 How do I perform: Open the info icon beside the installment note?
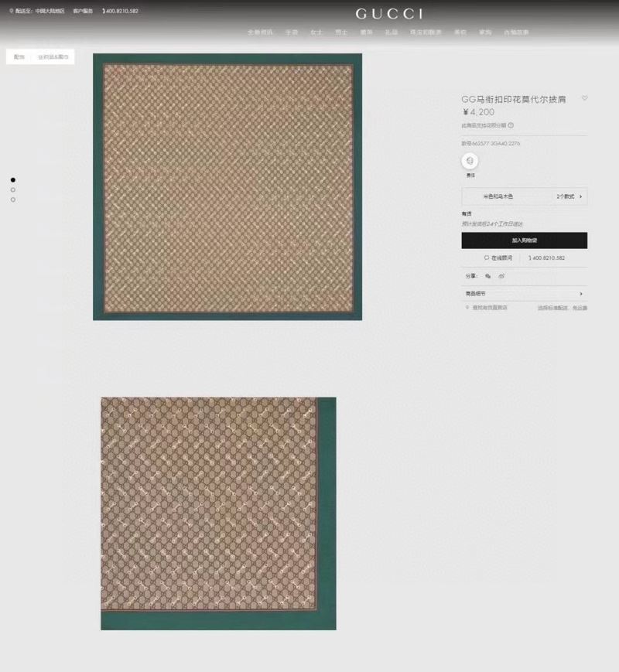tap(511, 125)
